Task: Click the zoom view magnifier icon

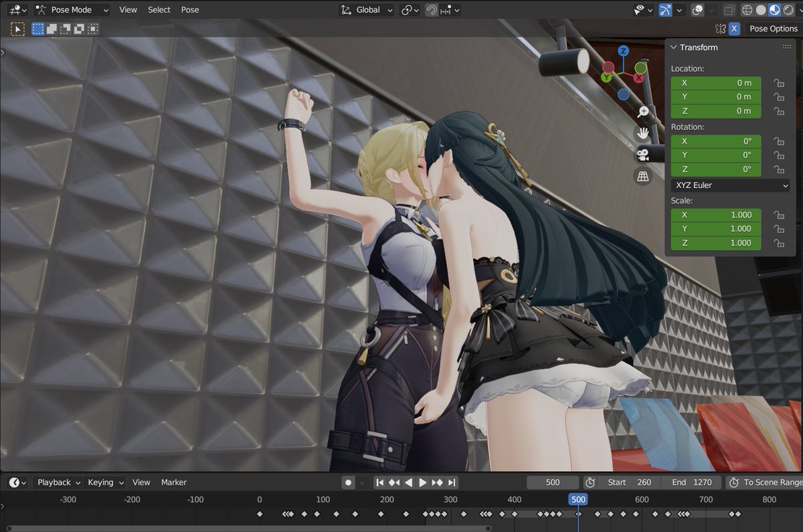Action: [x=643, y=112]
